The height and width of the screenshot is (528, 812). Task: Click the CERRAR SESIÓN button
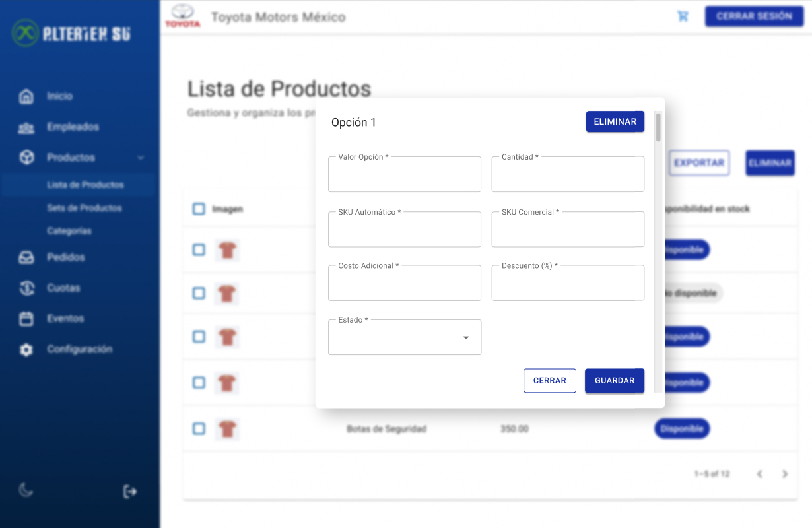tap(754, 16)
